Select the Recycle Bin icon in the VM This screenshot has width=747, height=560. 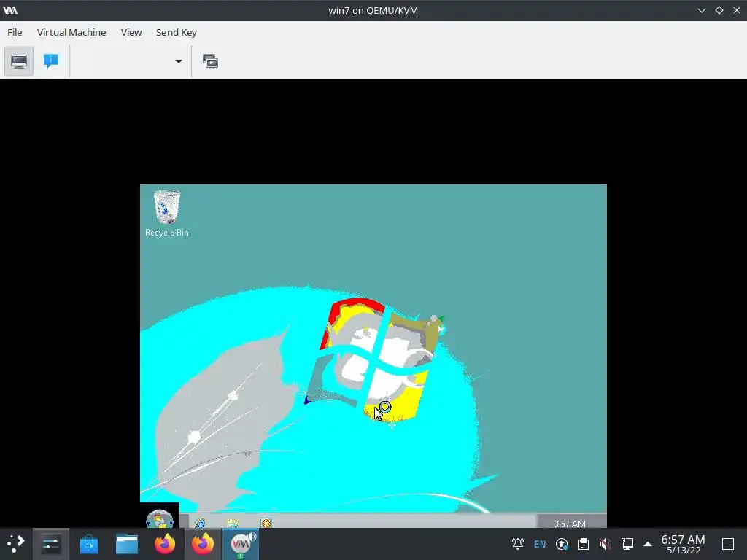(167, 207)
